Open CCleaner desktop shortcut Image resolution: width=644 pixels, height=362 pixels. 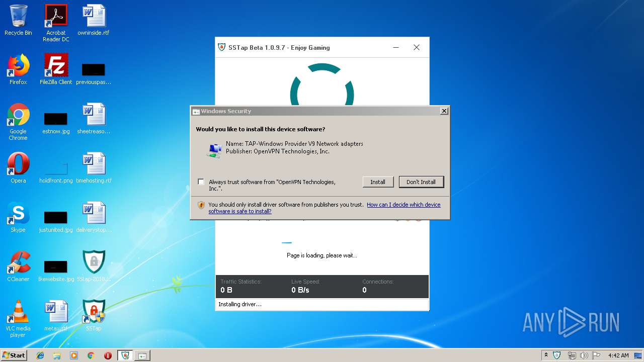click(18, 266)
